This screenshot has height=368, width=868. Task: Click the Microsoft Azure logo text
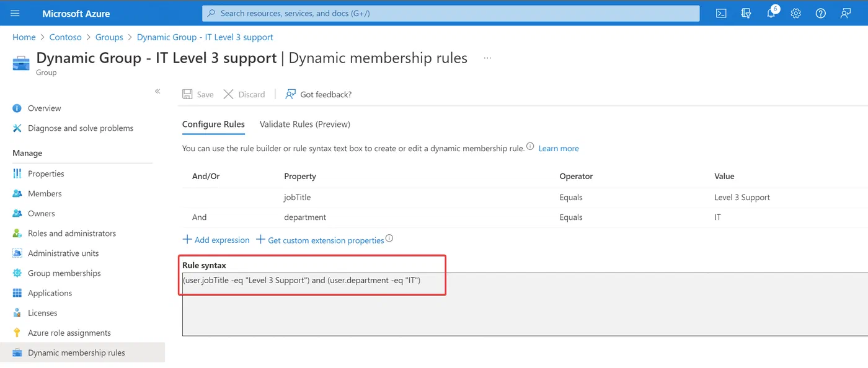(76, 13)
